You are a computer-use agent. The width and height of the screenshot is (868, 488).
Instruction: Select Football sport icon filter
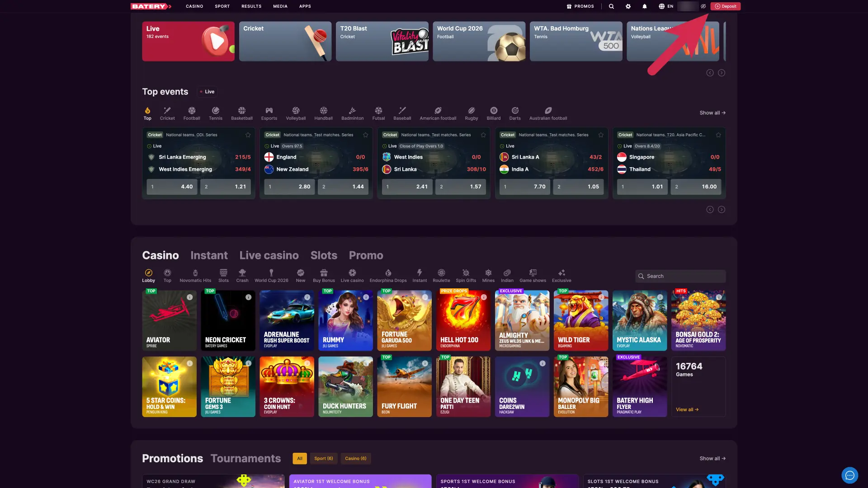coord(192,113)
